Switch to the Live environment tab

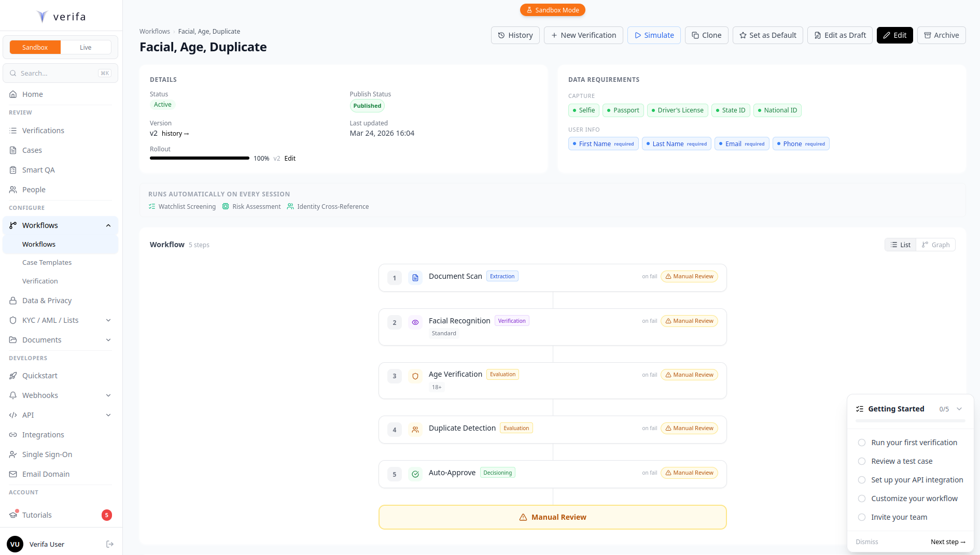coord(86,47)
